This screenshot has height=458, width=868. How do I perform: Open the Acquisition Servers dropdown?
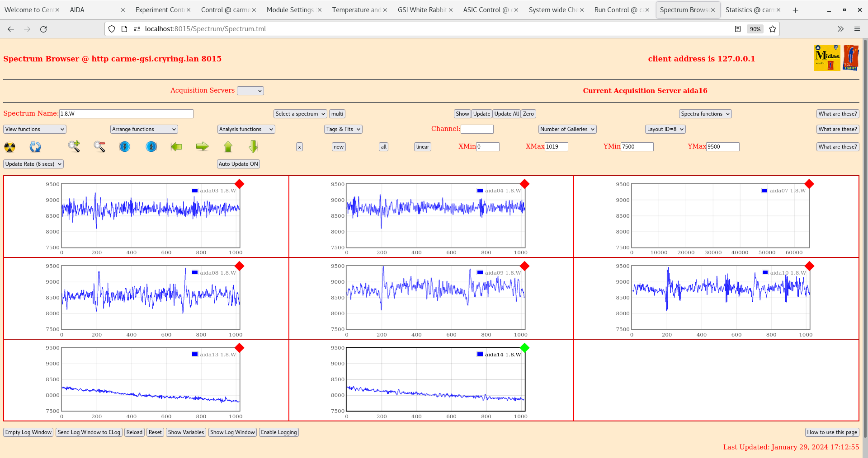250,90
